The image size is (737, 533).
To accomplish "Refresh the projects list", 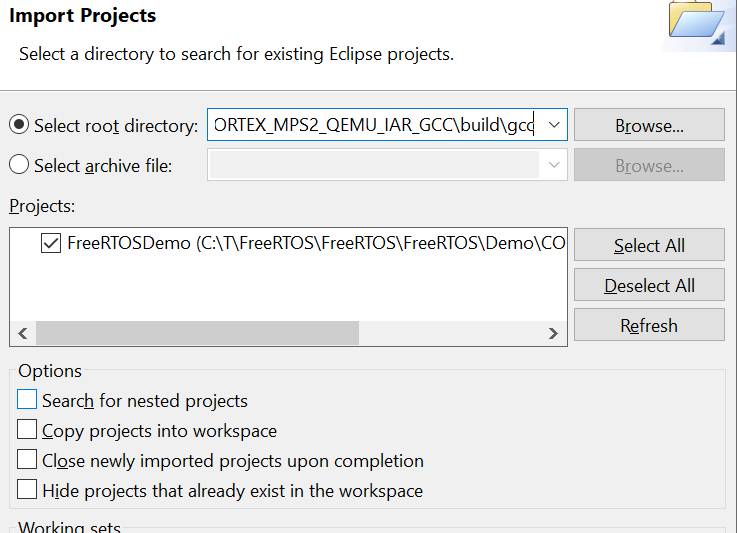I will coord(649,325).
